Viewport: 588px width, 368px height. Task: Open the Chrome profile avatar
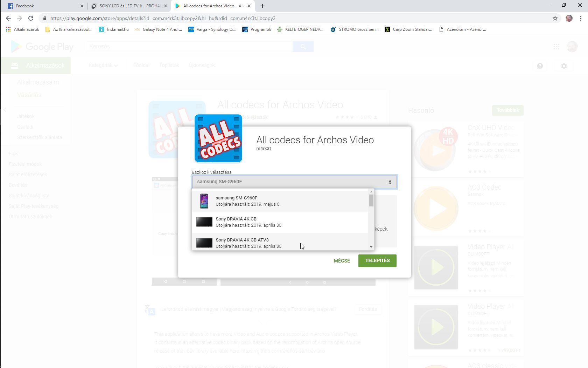point(569,18)
